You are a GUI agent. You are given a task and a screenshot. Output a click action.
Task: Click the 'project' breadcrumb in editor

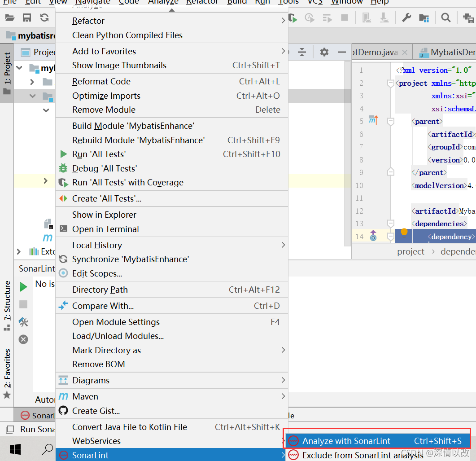point(410,251)
